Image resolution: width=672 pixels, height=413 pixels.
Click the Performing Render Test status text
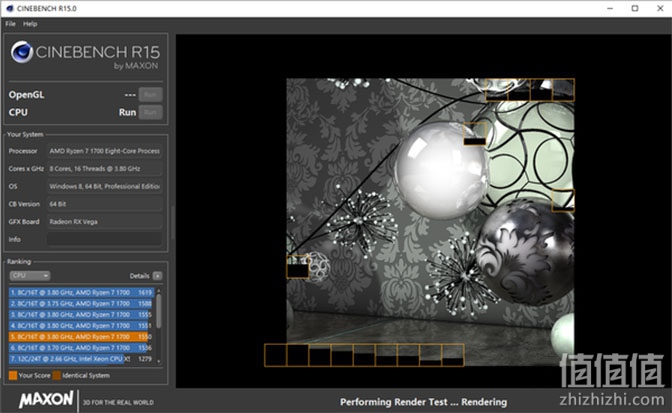(423, 402)
